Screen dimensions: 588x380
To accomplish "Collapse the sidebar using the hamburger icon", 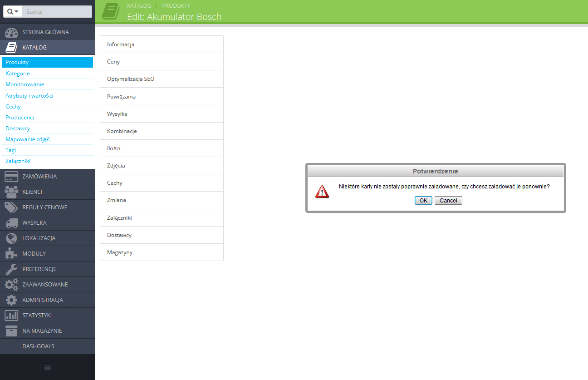I will (48, 368).
